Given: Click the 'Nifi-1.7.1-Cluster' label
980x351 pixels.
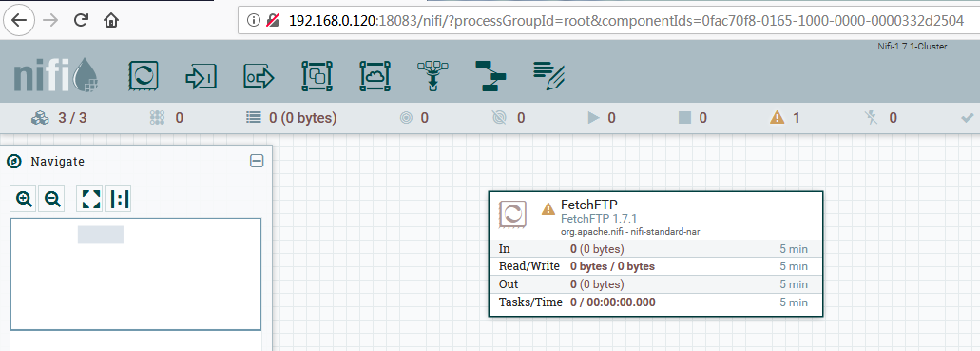Looking at the screenshot, I should tap(912, 47).
